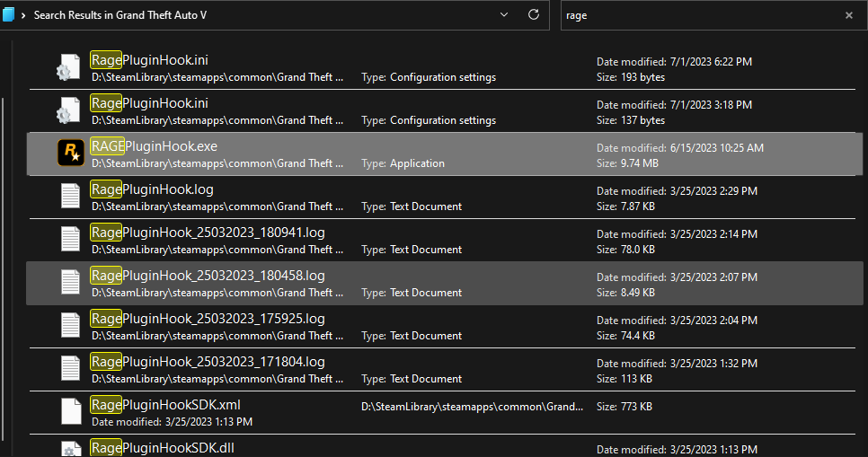Click the folder path shown for RagePluginHookSDK.xml
This screenshot has width=868, height=457.
click(x=469, y=407)
